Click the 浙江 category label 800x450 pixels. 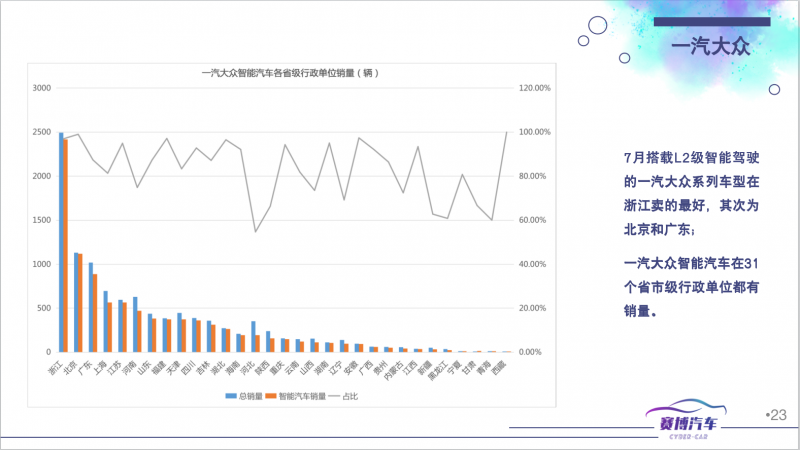pos(56,367)
